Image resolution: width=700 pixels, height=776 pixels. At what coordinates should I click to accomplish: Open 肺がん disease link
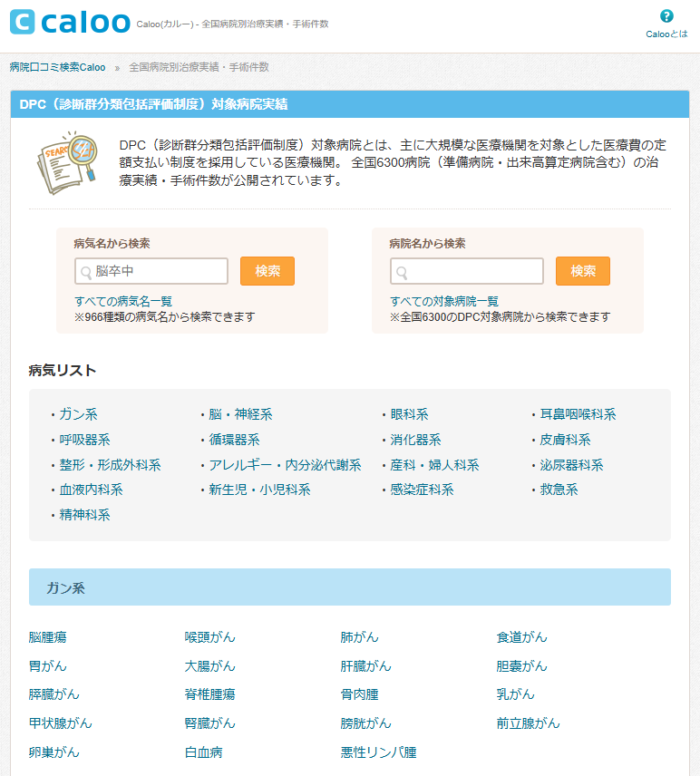[360, 637]
